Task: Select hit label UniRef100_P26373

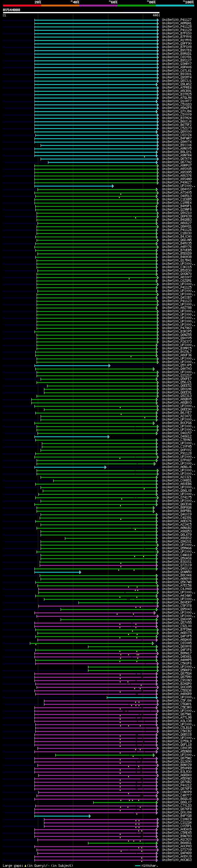Action: coord(177,342)
